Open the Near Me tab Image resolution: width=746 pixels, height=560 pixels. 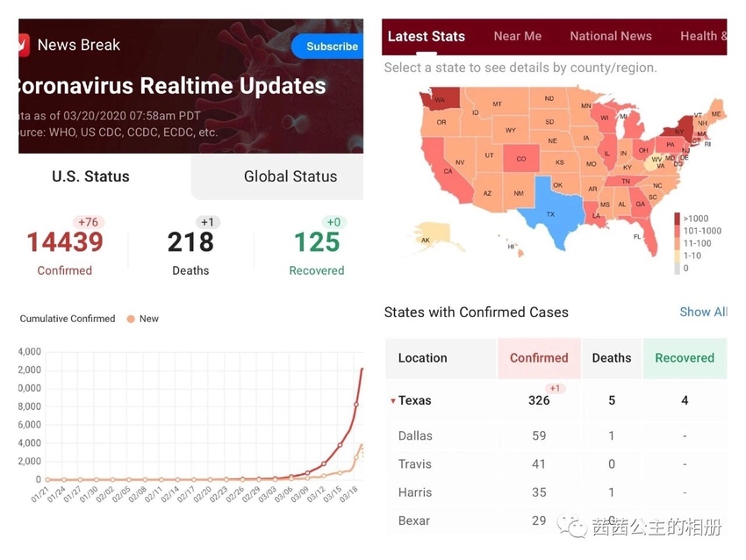pos(518,36)
